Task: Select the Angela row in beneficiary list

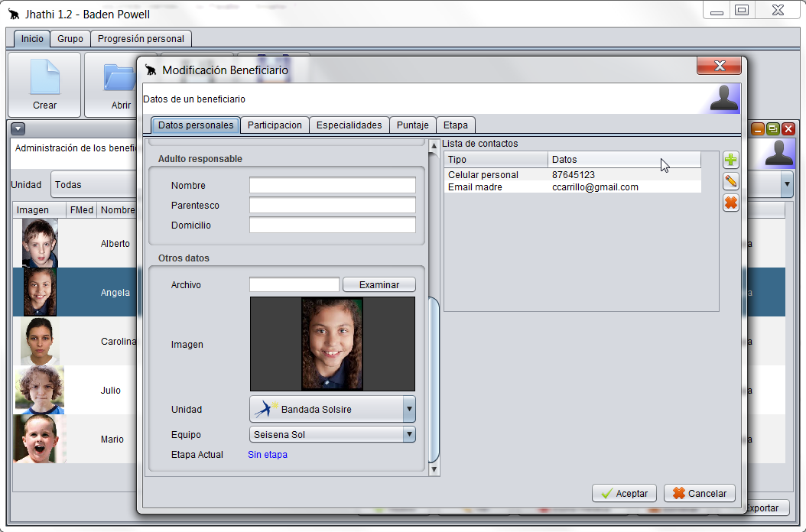Action: pos(75,292)
